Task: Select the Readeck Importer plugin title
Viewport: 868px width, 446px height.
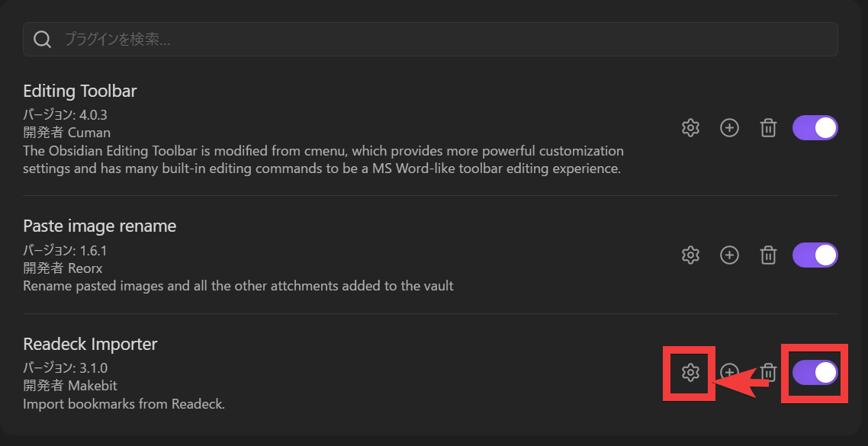Action: pyautogui.click(x=90, y=344)
